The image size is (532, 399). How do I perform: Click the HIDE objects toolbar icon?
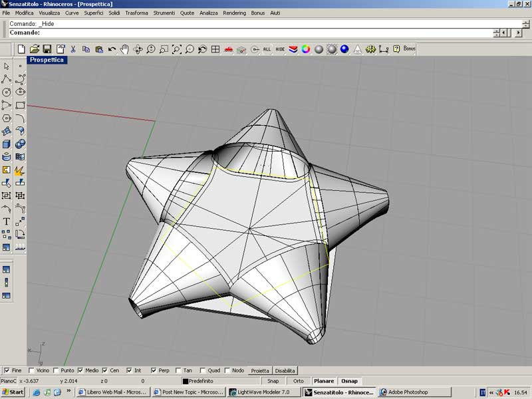click(280, 49)
